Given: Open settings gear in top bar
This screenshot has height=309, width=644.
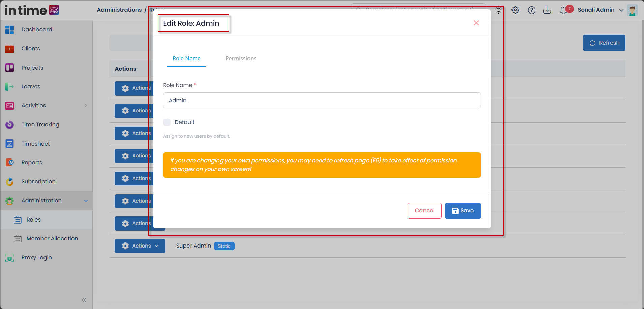Looking at the screenshot, I should point(515,10).
